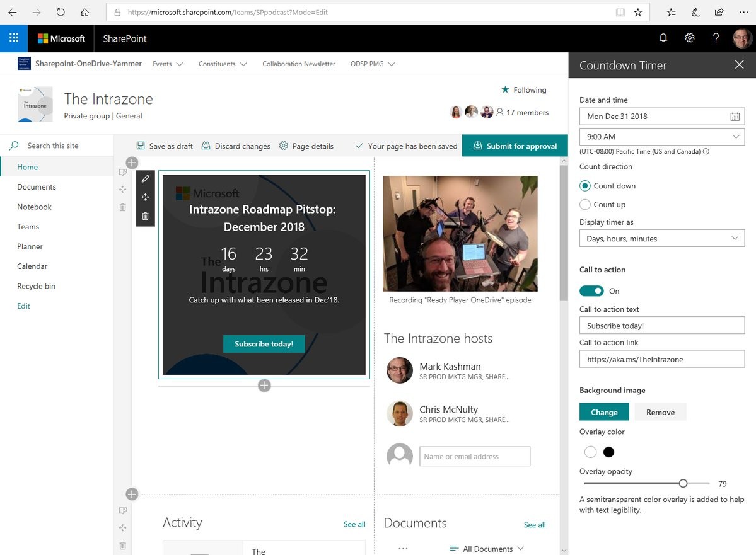Viewport: 756px width, 555px height.
Task: Click the Submit for approval button
Action: [515, 146]
